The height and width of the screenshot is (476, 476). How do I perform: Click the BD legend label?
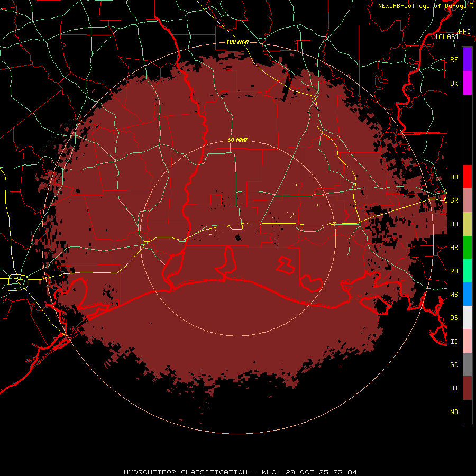point(454,224)
